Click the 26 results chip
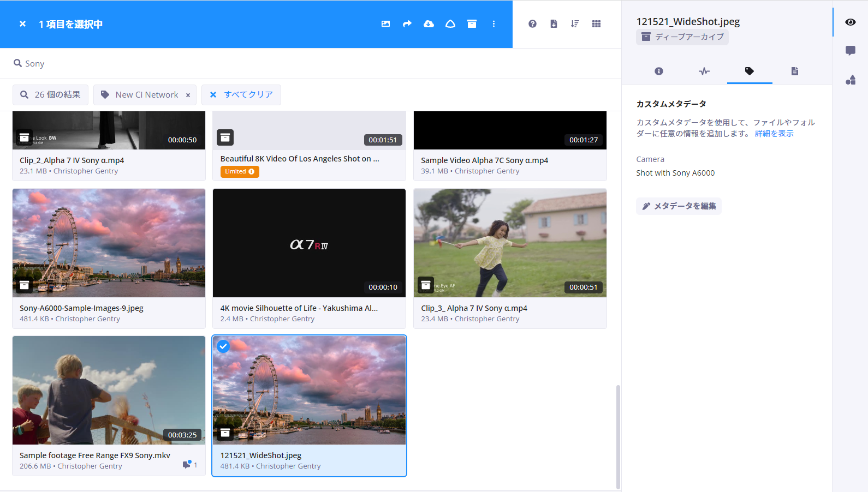Screen dimensions: 868x492 [x=50, y=95]
